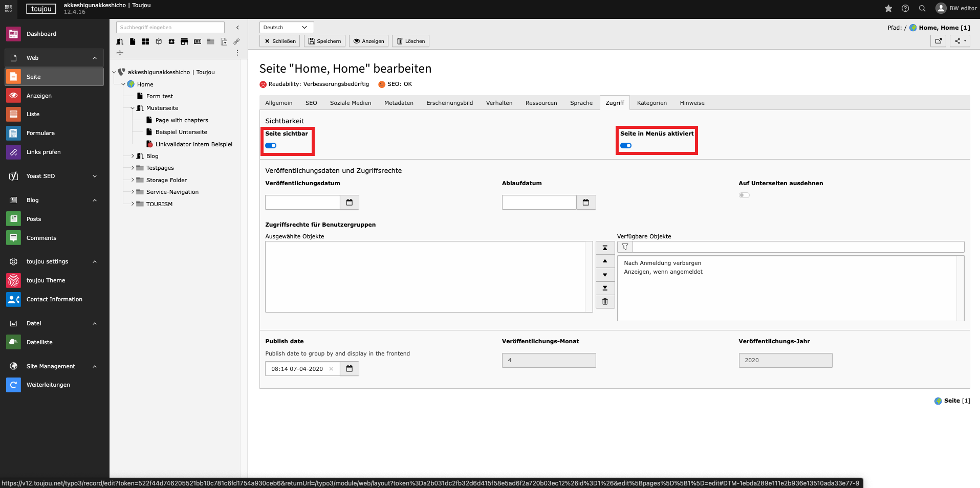Viewport: 980px width, 488px height.
Task: Click the calendar icon for Veröffentlichungsdatum
Action: tap(350, 203)
